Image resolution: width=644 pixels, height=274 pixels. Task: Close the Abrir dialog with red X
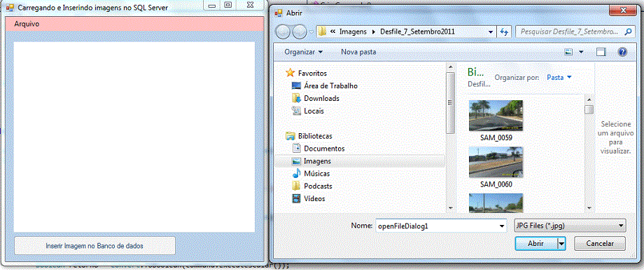(x=622, y=10)
